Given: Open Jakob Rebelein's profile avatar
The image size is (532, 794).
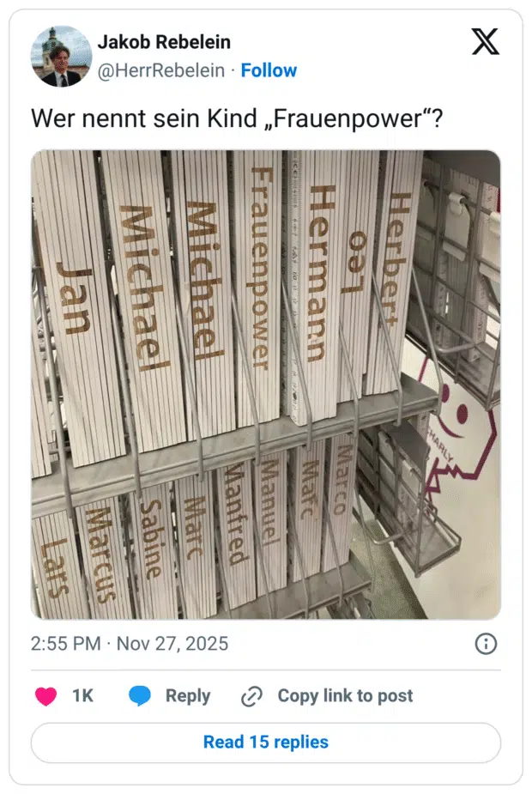Looking at the screenshot, I should (61, 56).
